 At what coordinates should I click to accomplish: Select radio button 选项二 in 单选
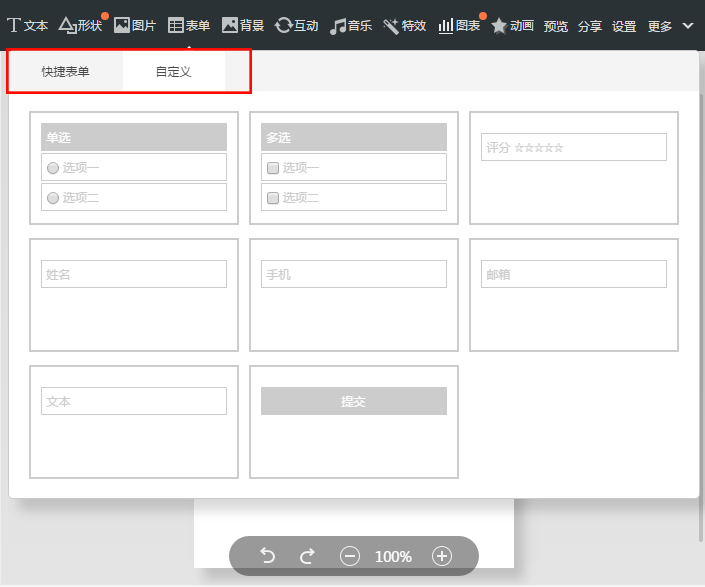click(x=53, y=198)
